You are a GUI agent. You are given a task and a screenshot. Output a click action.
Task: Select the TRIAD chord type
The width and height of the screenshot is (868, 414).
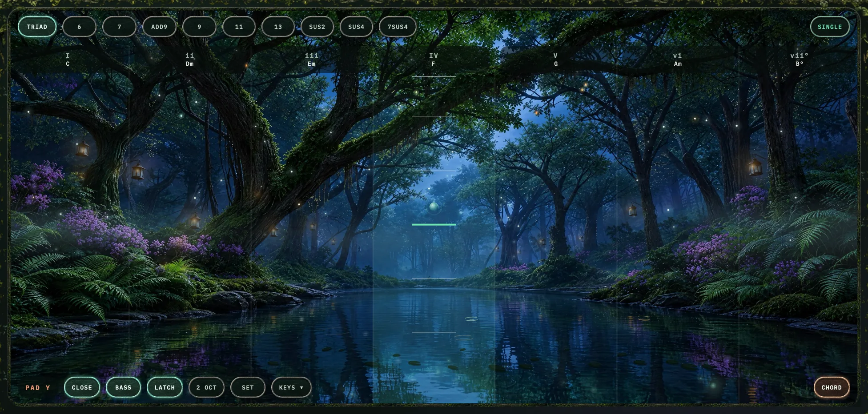[x=37, y=27]
